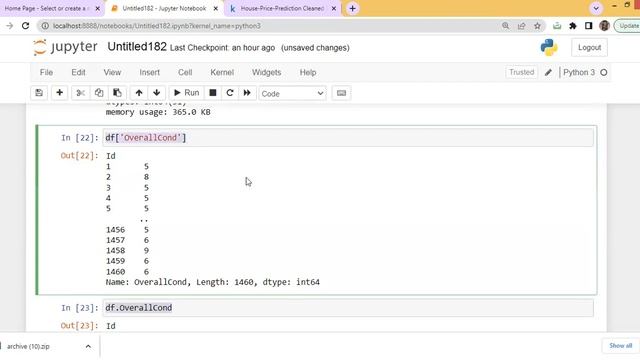Save notebook with the floppy disk icon
The width and height of the screenshot is (640, 360).
[x=39, y=93]
